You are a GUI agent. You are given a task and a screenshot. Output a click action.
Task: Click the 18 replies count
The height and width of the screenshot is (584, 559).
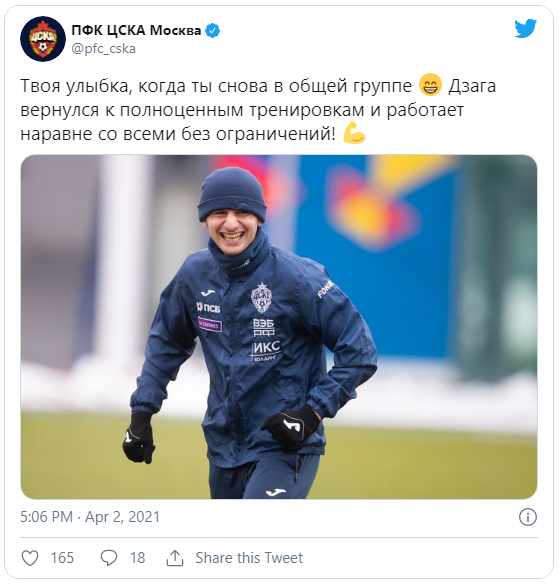pyautogui.click(x=137, y=558)
